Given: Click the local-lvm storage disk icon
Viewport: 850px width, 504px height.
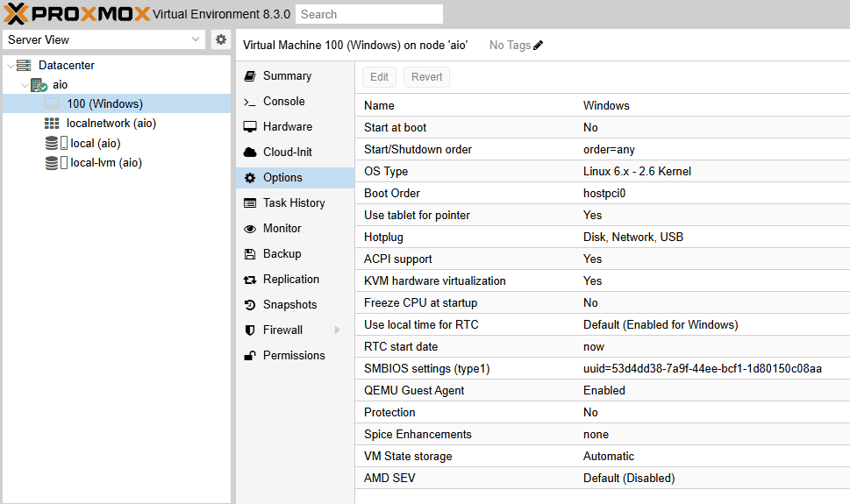Looking at the screenshot, I should point(52,162).
